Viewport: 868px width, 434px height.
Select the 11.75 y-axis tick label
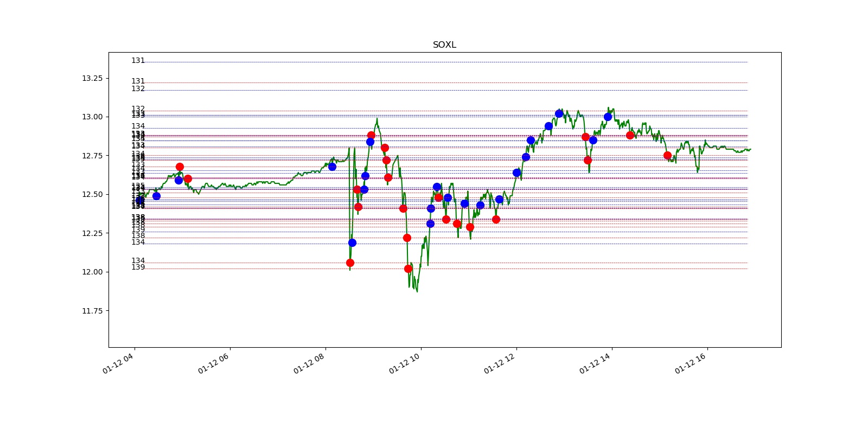click(x=92, y=311)
